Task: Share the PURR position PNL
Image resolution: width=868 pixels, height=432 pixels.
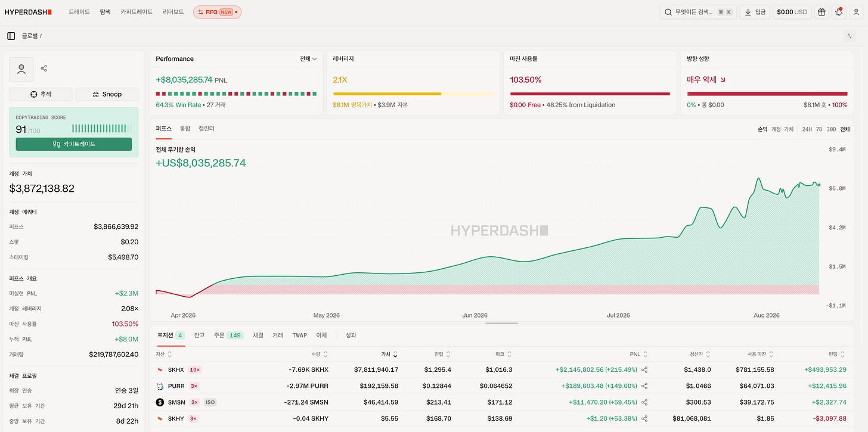Action: (x=644, y=386)
